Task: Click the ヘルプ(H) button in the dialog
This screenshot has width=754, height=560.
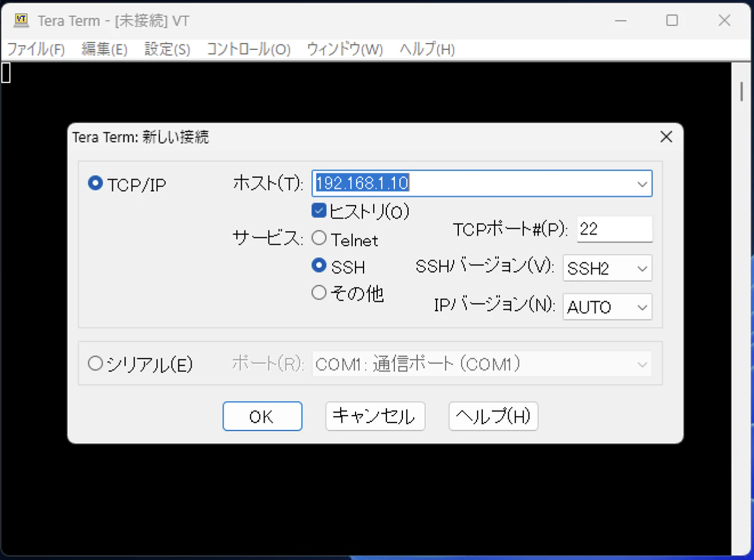Action: (492, 416)
